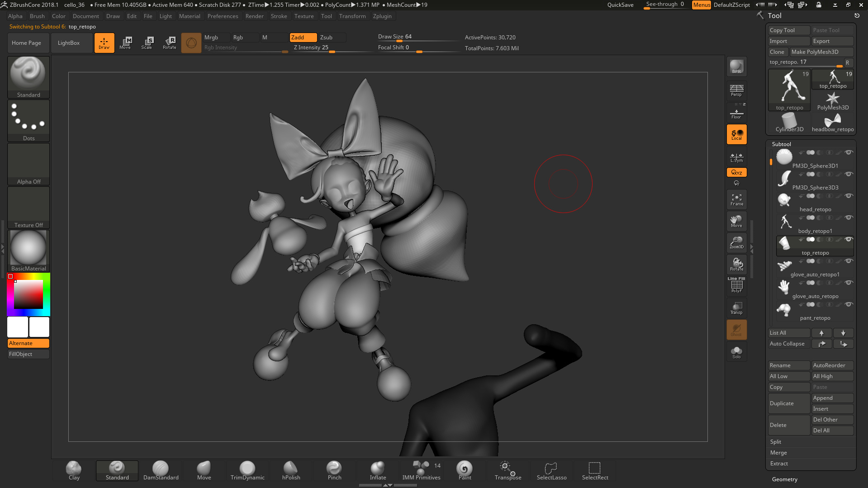Select the Clay brush
The image size is (868, 488).
(74, 470)
